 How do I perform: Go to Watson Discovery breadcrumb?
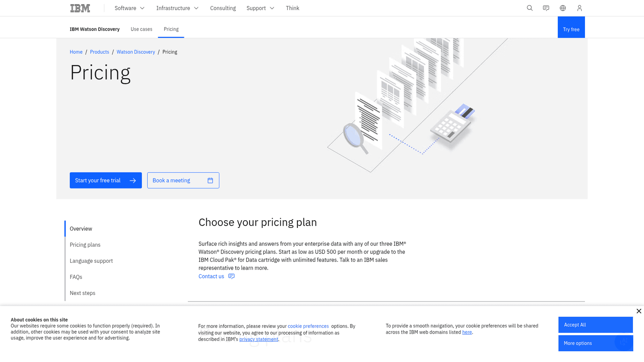(x=136, y=52)
